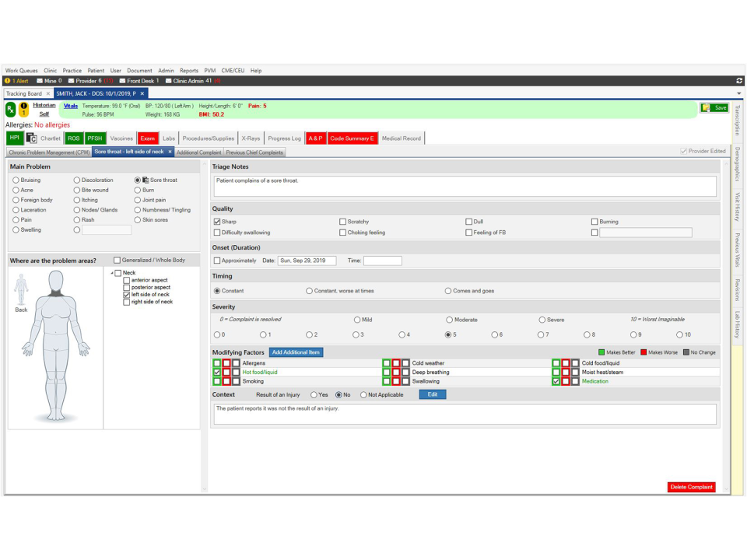
Task: Open the HPI section icon
Action: coord(14,138)
